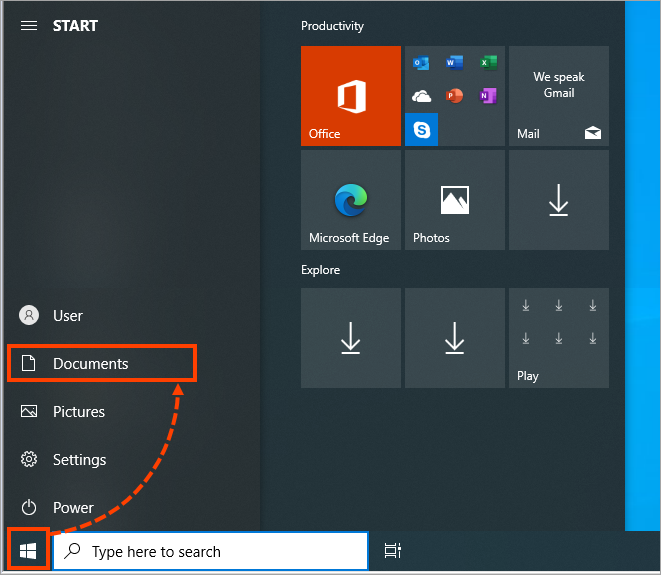The image size is (661, 575).
Task: Click the hamburger menu icon beside START
Action: click(x=29, y=26)
